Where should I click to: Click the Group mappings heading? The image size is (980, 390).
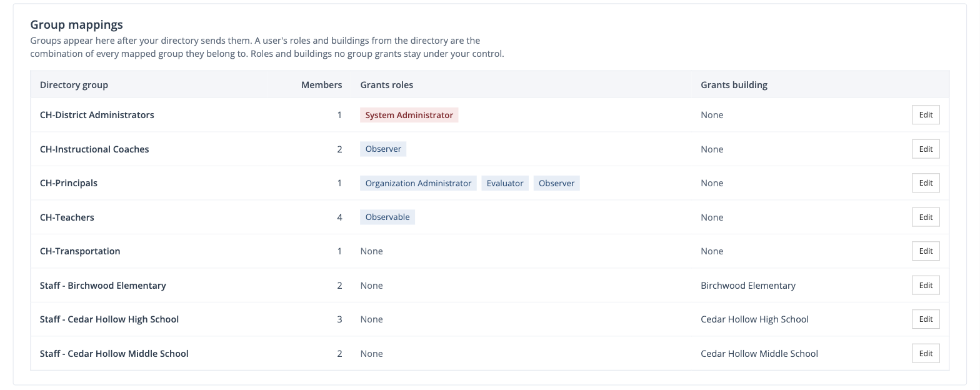77,25
